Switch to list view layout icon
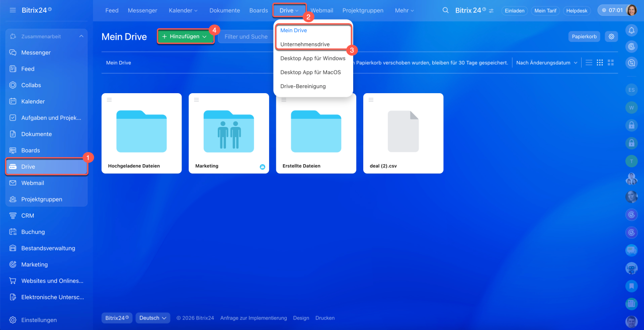This screenshot has height=330, width=644. [589, 62]
